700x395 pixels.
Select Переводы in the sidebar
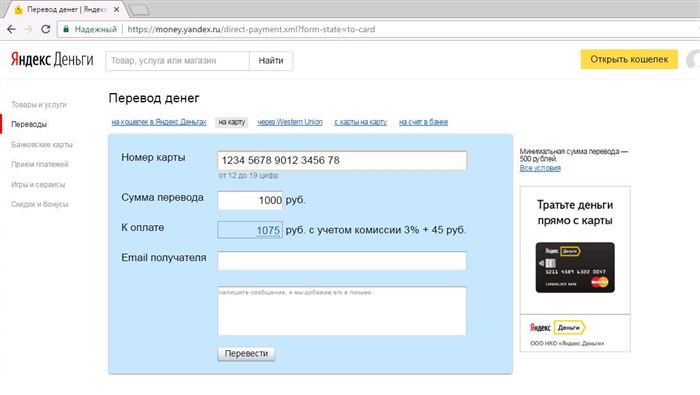(x=29, y=124)
